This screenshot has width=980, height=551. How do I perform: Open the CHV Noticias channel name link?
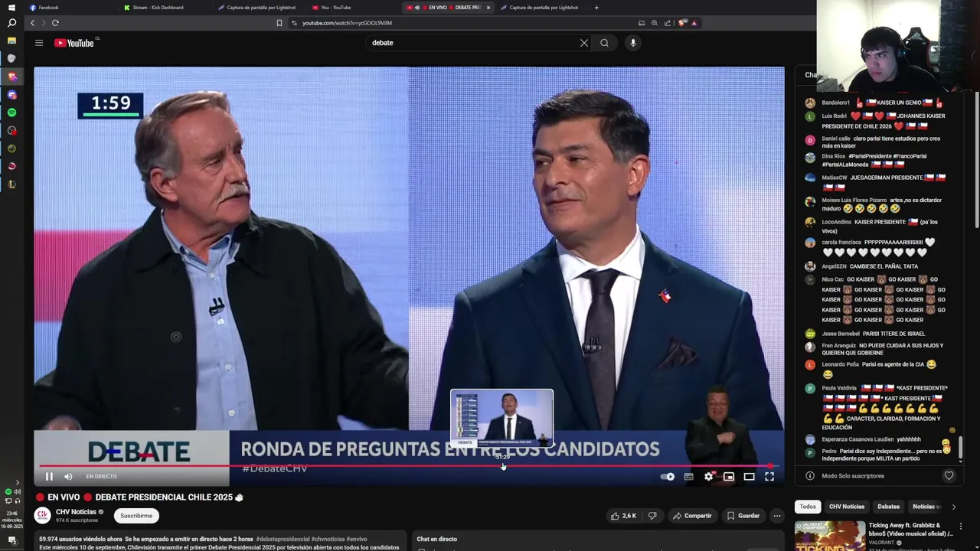tap(76, 512)
